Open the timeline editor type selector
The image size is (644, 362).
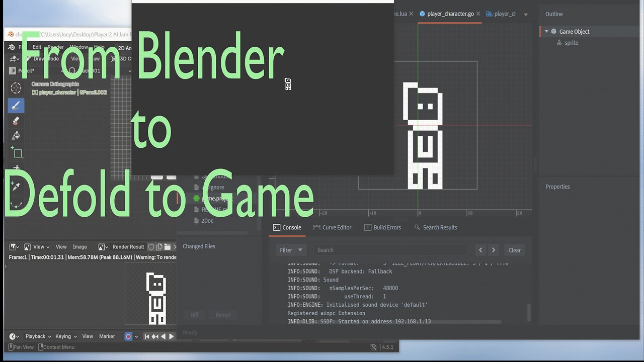[x=14, y=336]
